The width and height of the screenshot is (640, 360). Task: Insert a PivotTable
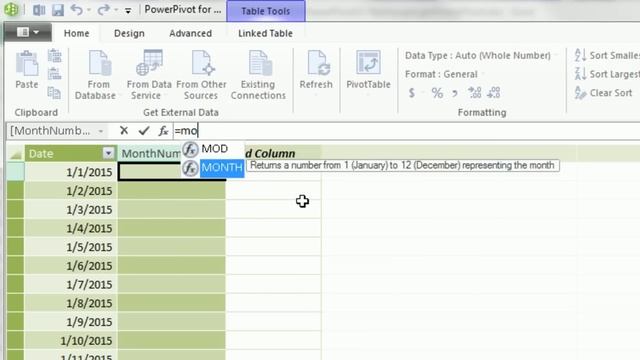point(368,72)
